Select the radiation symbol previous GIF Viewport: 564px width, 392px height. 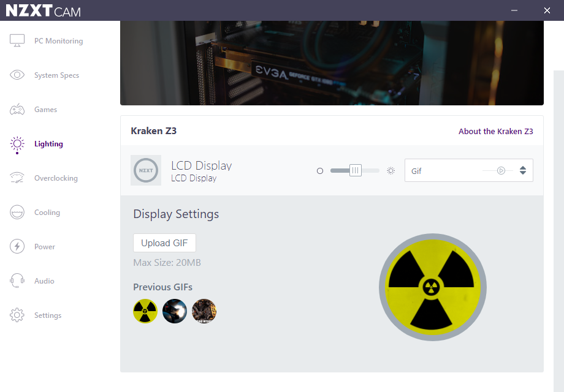[145, 311]
